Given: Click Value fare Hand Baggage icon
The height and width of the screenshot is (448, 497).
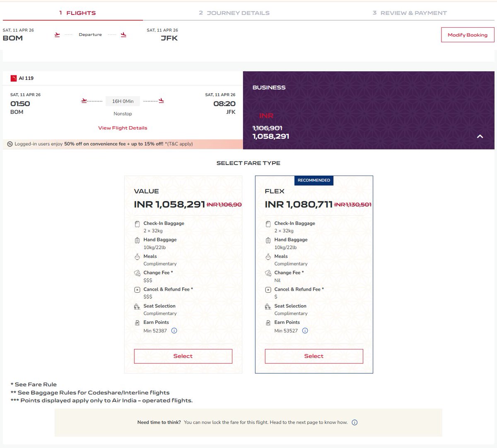Looking at the screenshot, I should (x=138, y=241).
